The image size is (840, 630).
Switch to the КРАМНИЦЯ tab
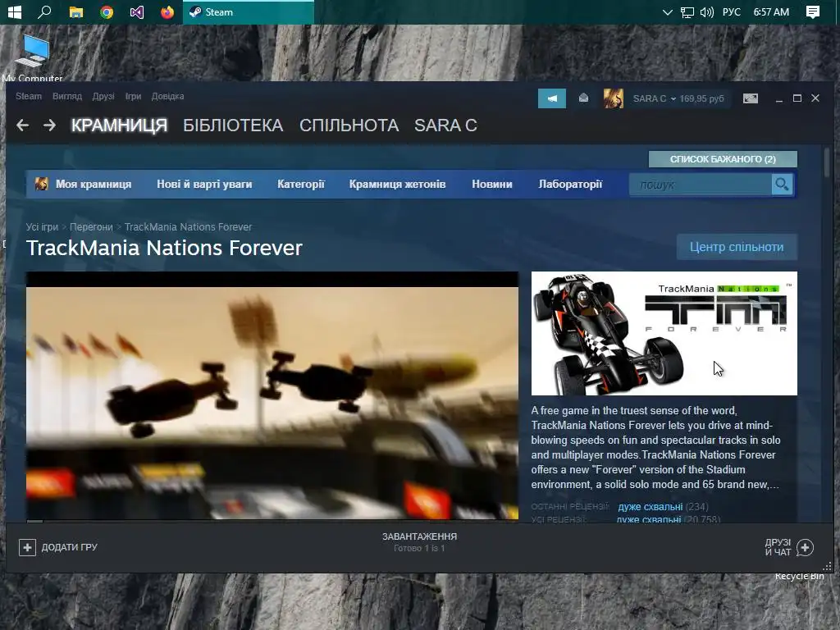point(120,126)
